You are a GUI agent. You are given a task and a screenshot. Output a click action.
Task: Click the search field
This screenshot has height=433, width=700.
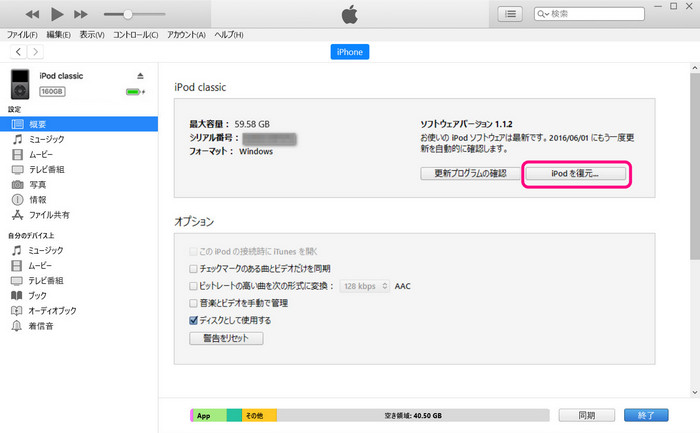tap(589, 14)
